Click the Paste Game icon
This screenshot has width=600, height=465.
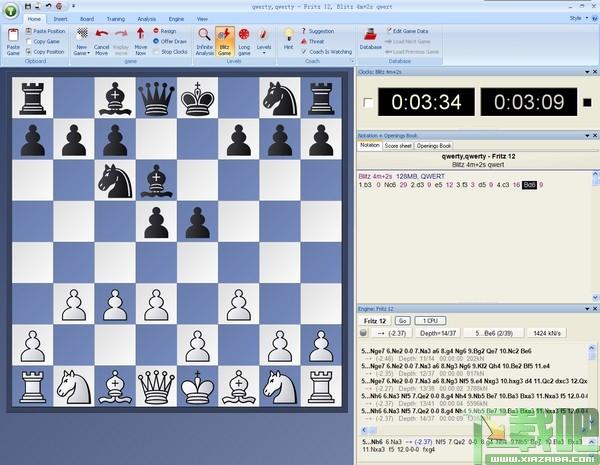point(13,35)
